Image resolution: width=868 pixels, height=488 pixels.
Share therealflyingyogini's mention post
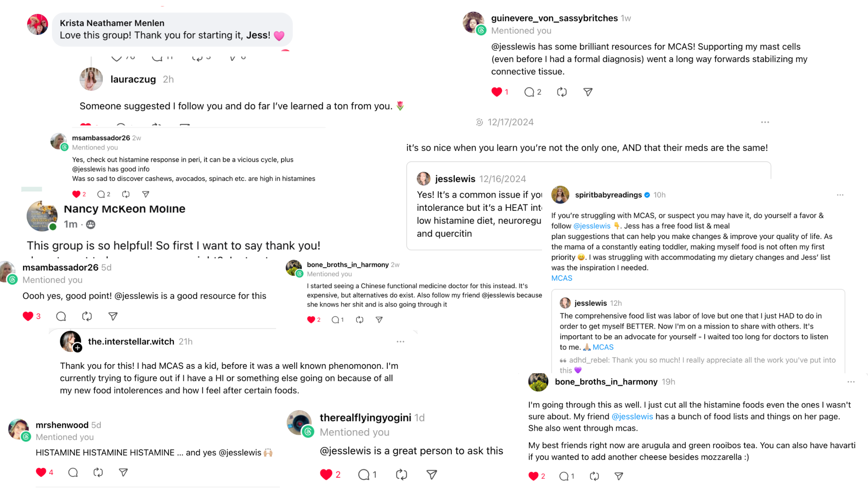432,474
